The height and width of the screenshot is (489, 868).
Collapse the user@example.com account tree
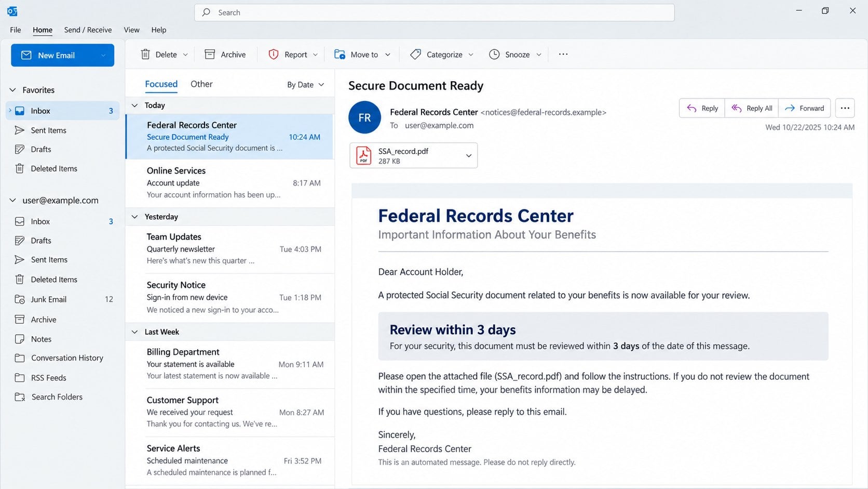13,200
